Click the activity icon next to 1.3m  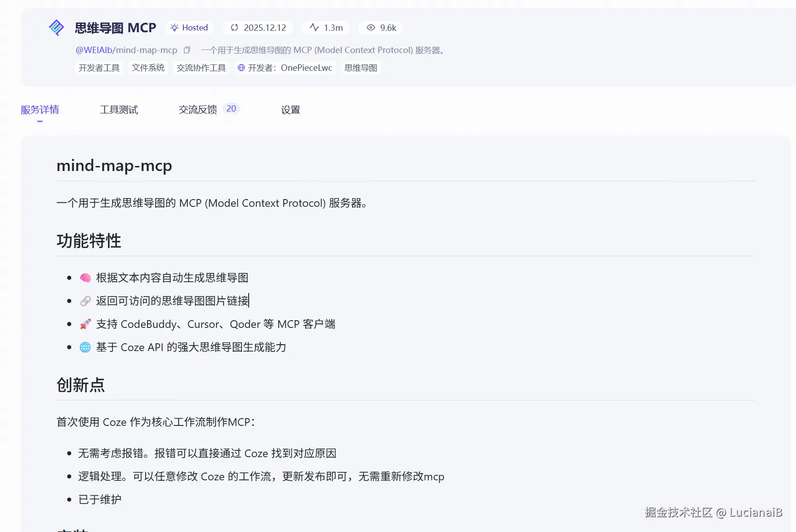314,28
